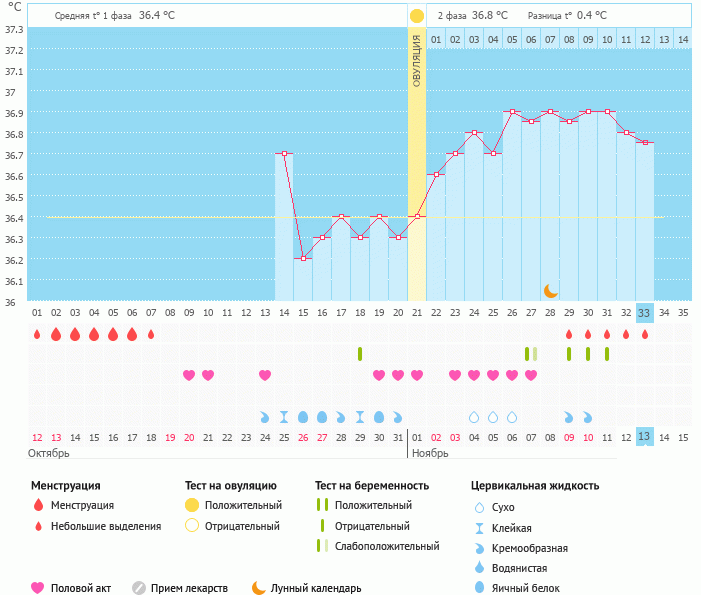Click the Ноябрь month label

tap(430, 453)
